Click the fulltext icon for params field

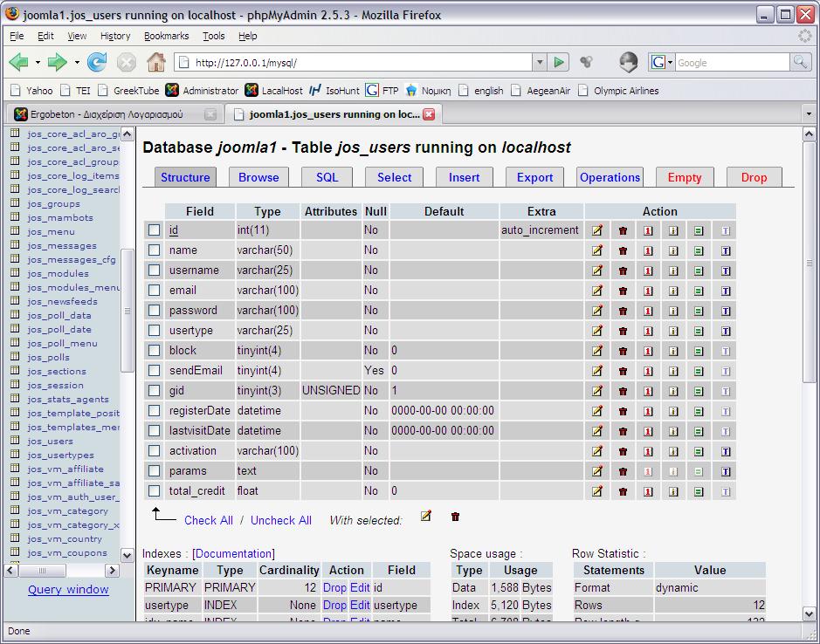[x=726, y=471]
